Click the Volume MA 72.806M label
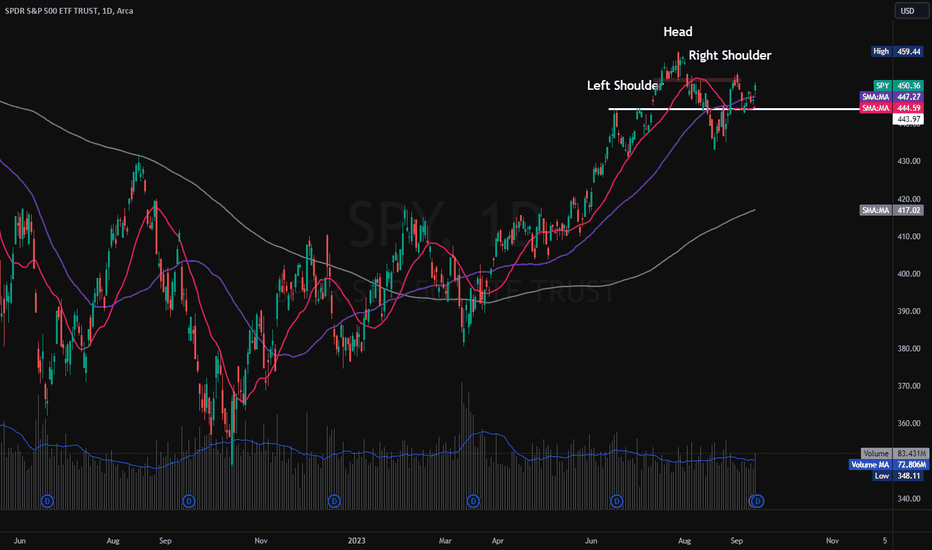 coord(888,464)
